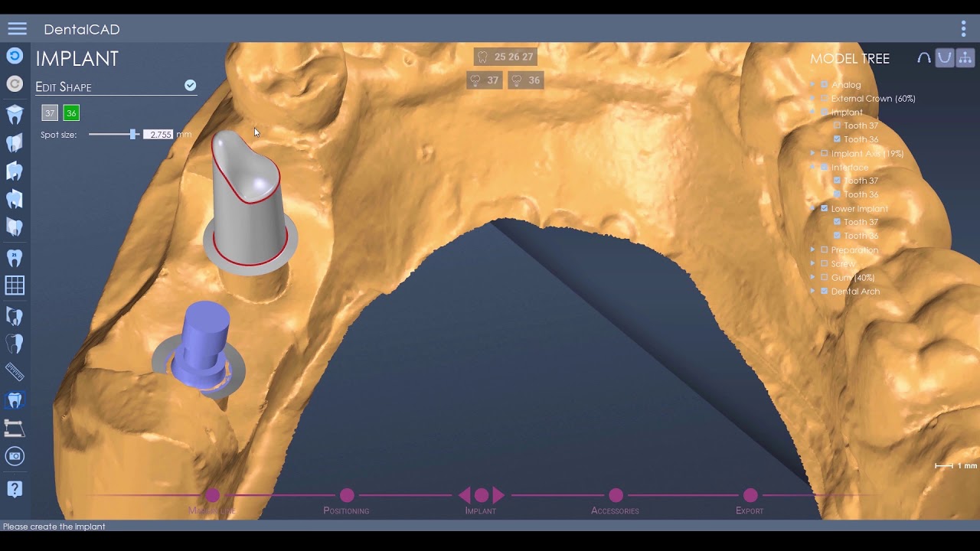Click the 1 mm scale indicator

tap(956, 465)
